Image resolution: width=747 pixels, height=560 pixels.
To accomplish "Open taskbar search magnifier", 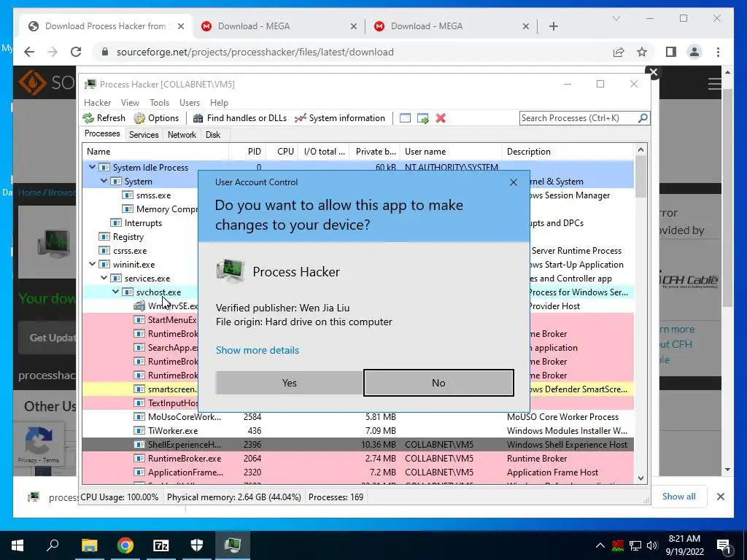I will click(x=53, y=545).
